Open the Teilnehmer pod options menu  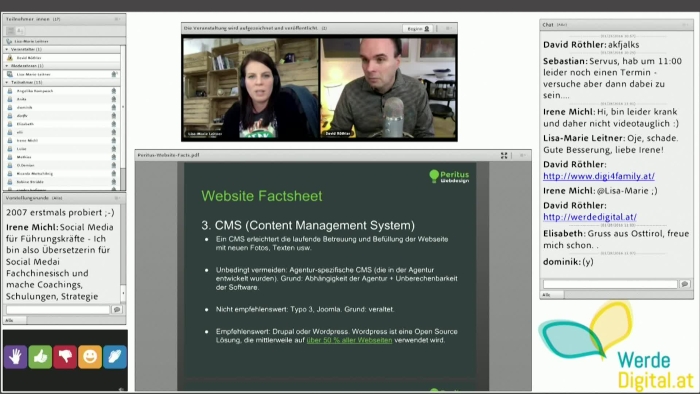pos(117,19)
